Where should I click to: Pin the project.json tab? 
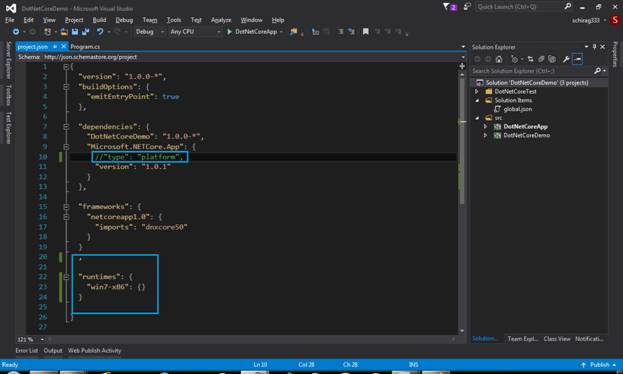click(55, 47)
